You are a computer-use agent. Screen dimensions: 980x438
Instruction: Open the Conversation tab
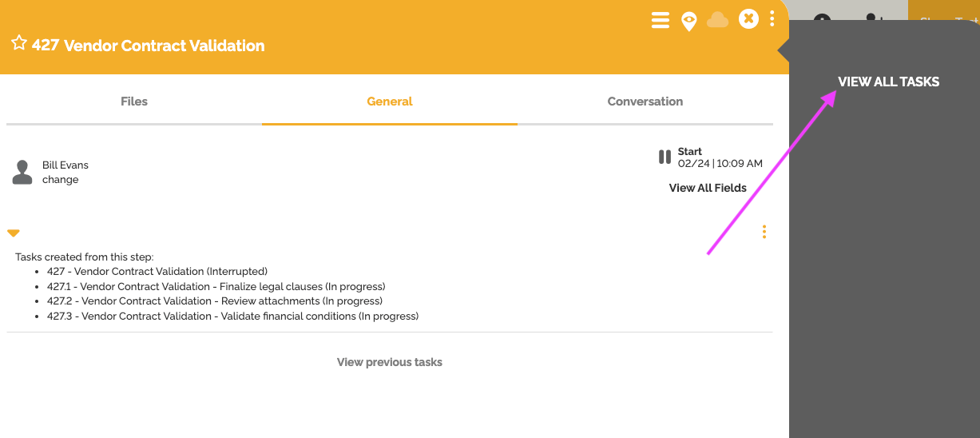(645, 102)
